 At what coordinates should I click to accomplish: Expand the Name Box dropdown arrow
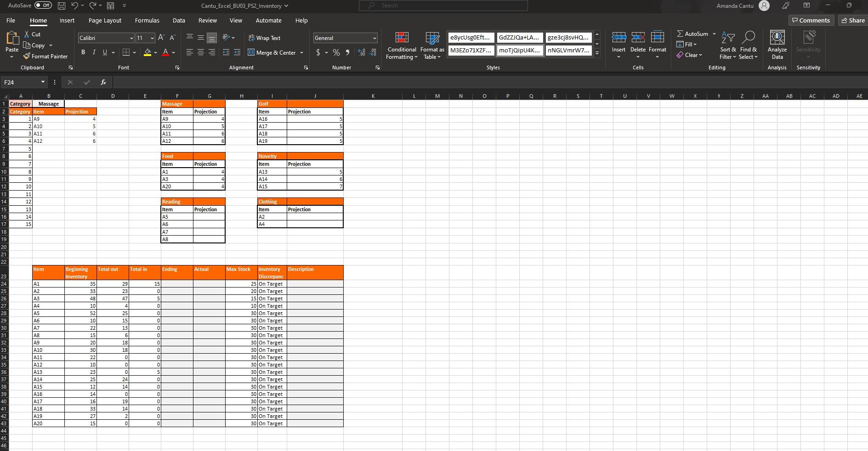[x=43, y=82]
